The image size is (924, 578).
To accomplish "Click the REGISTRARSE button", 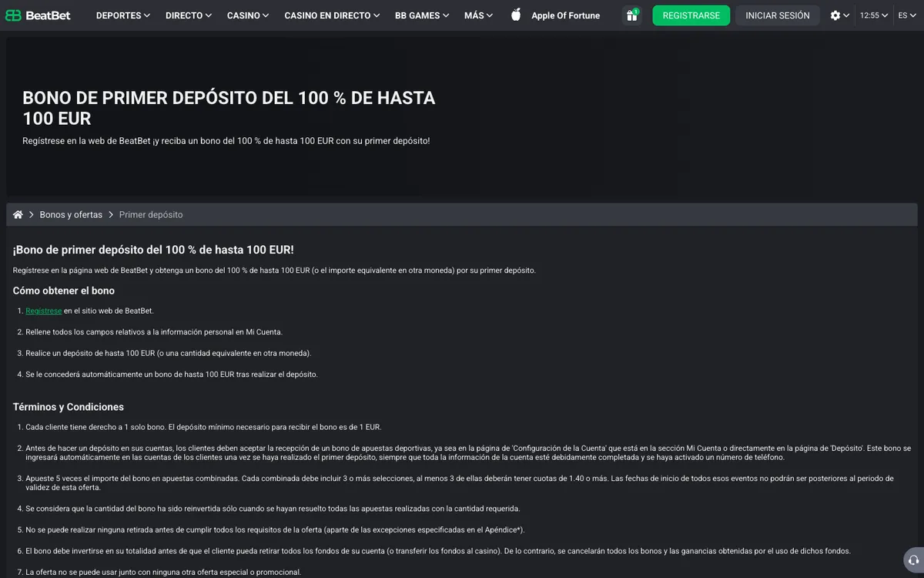I will [691, 15].
